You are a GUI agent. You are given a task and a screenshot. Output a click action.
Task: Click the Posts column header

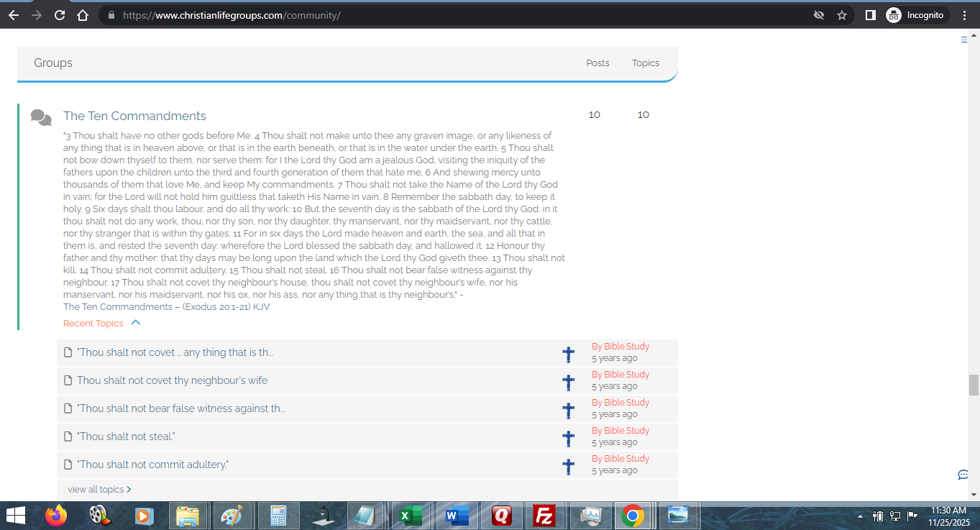click(597, 63)
